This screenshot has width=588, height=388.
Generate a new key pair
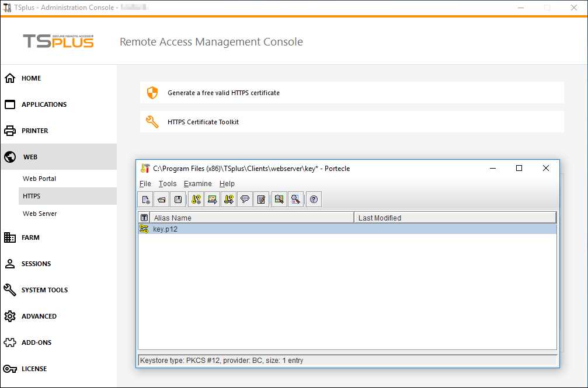197,199
